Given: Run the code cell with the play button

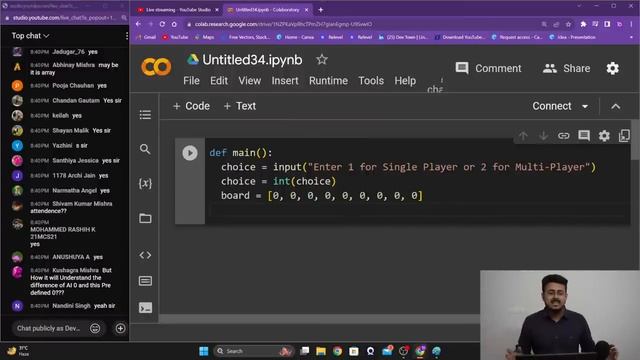Looking at the screenshot, I should 190,153.
